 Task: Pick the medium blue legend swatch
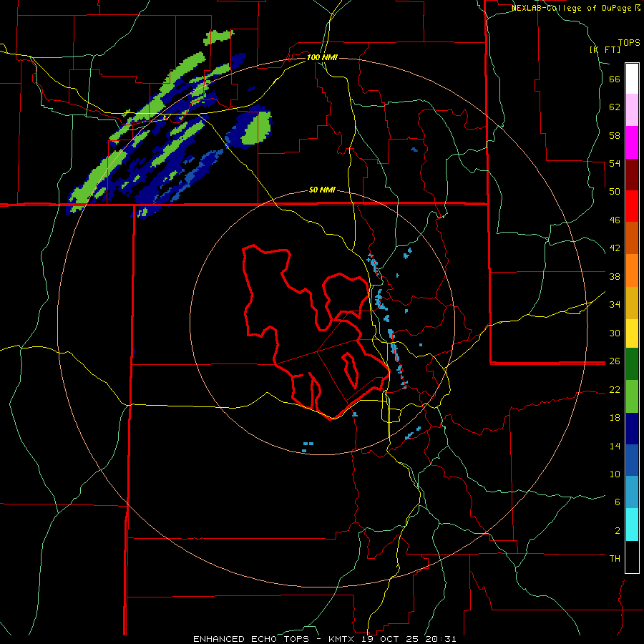[632, 461]
